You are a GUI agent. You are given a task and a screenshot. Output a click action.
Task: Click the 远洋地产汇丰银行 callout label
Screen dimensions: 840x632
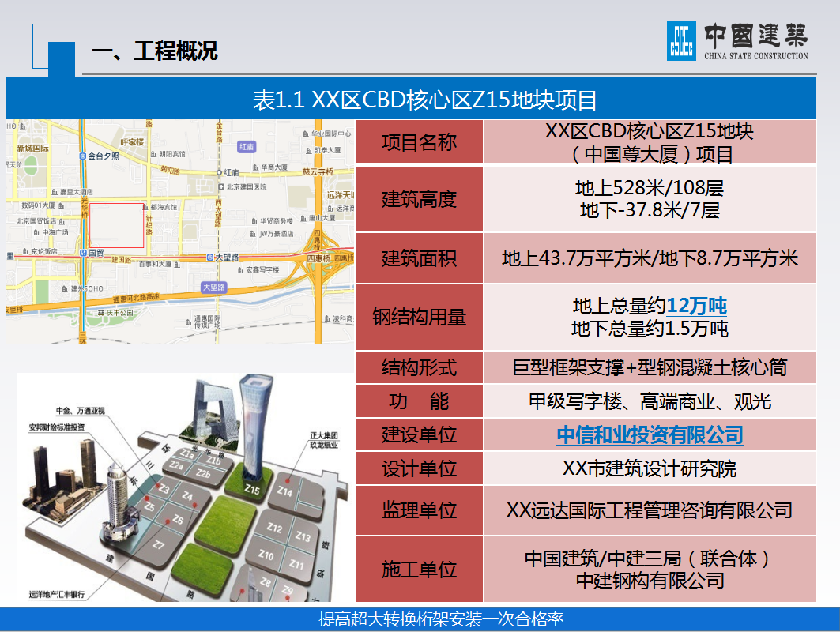57,595
